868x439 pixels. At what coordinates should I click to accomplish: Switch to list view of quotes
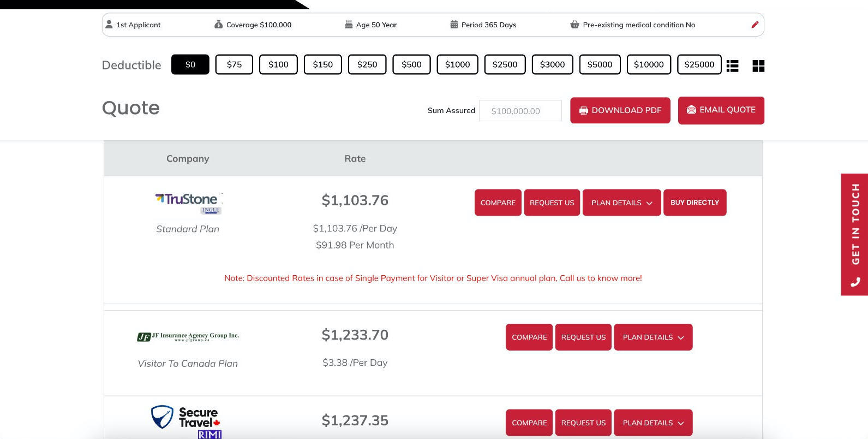[x=732, y=66]
